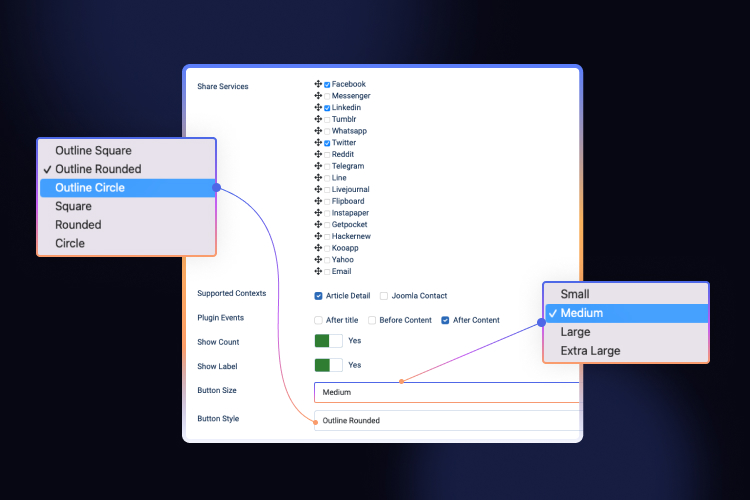750x500 pixels.
Task: Tick the Whatsapp checkbox
Action: coord(327,132)
